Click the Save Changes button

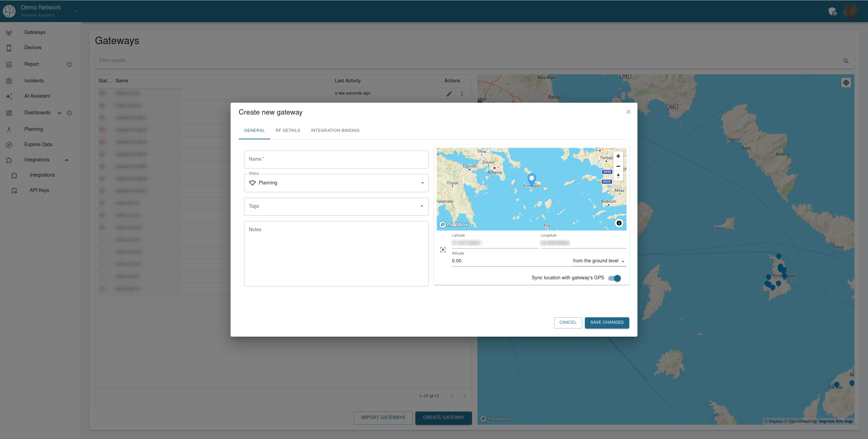coord(607,322)
